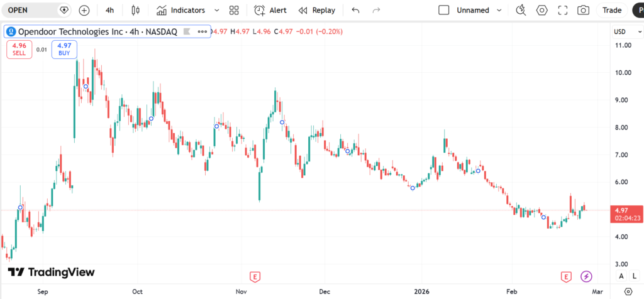Start bar Replay mode
The image size is (644, 299).
(316, 10)
